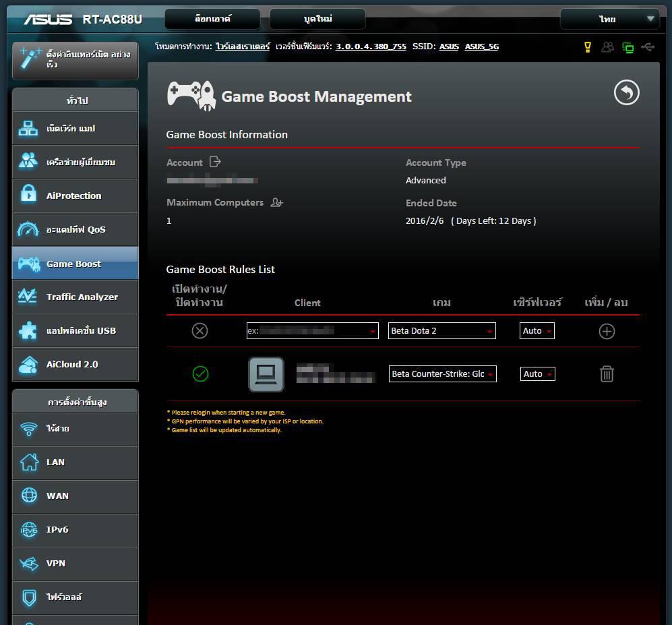This screenshot has width=672, height=625.
Task: Delete the Counter-Strike rule with the trash icon
Action: (x=607, y=374)
